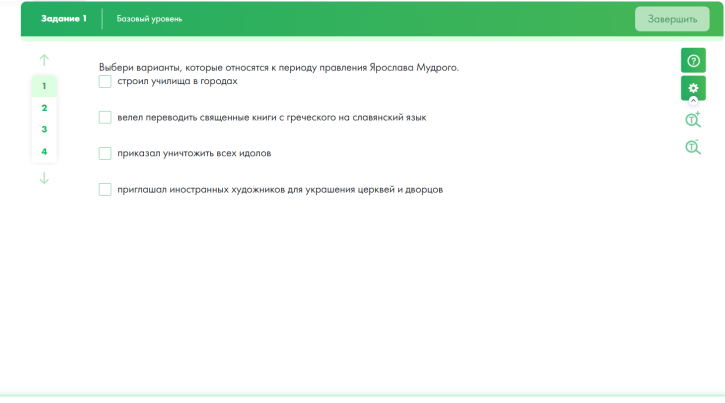Image resolution: width=725 pixels, height=403 pixels.
Task: Go to next question with down arrow
Action: pos(44,178)
